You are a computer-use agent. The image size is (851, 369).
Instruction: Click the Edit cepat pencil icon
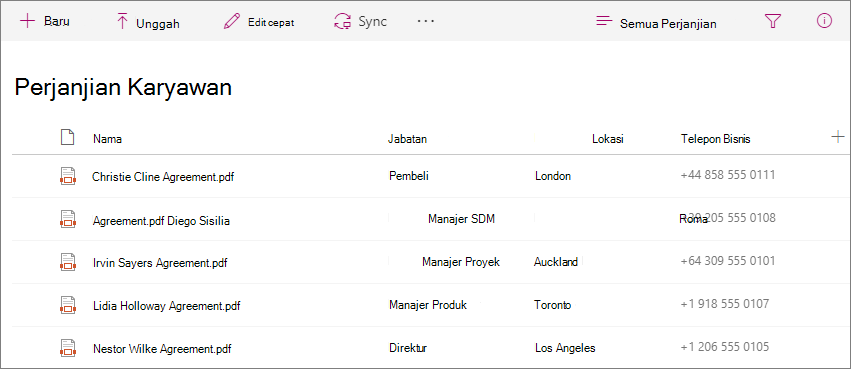click(232, 22)
